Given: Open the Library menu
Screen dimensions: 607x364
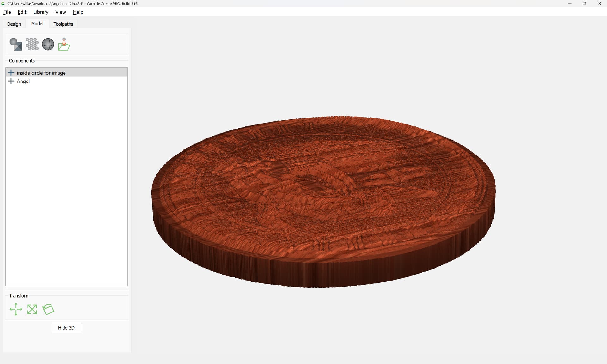Looking at the screenshot, I should click(x=41, y=12).
